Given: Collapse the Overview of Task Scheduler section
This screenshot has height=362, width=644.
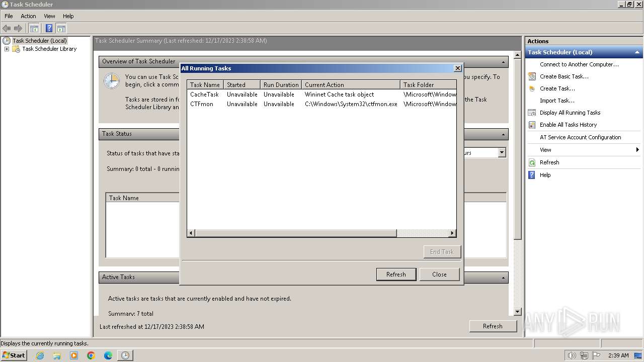Looking at the screenshot, I should coord(503,62).
